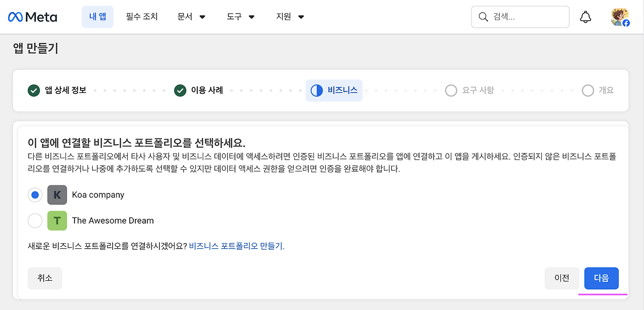
Task: Click the blue 다음 button
Action: pyautogui.click(x=601, y=278)
